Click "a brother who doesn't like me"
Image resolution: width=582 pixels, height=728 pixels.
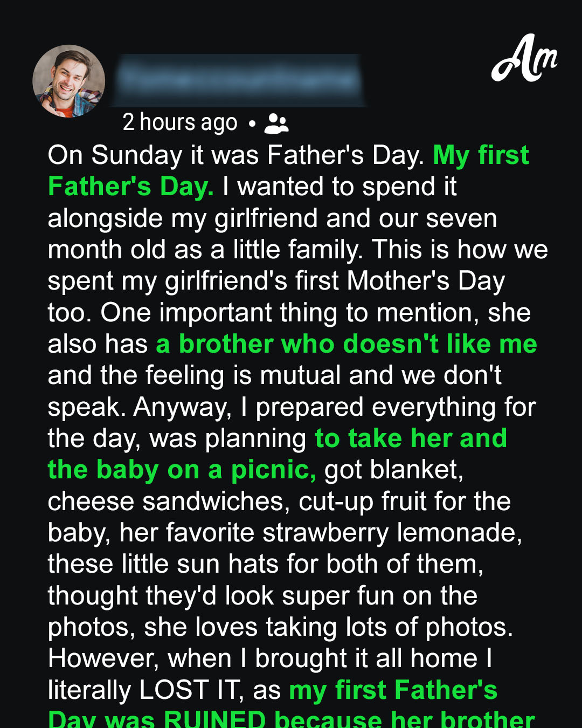(x=347, y=344)
